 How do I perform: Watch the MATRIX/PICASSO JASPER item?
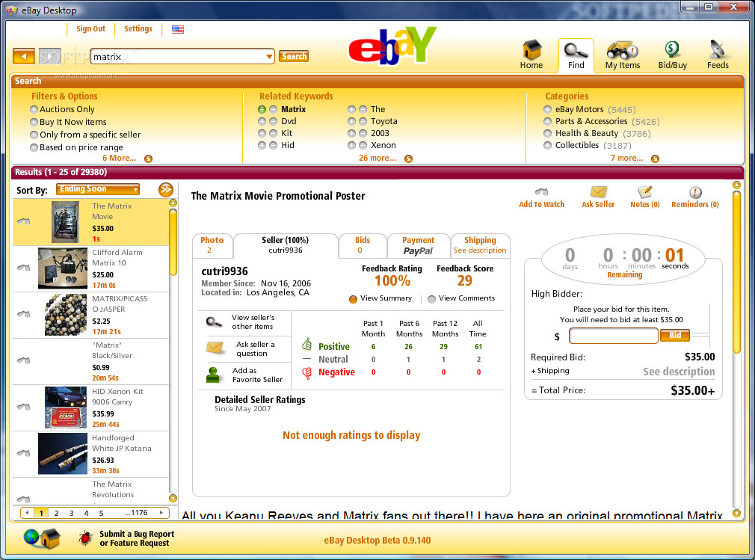tap(24, 314)
